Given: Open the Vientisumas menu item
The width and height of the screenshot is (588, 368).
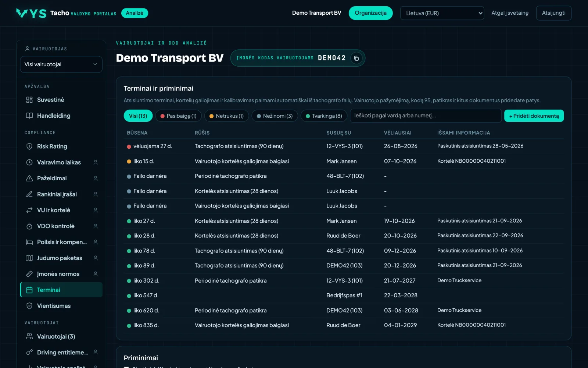Looking at the screenshot, I should 61,306.
